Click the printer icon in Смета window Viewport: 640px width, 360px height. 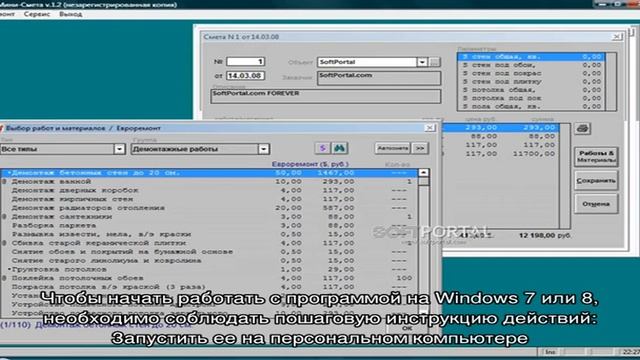click(x=582, y=129)
